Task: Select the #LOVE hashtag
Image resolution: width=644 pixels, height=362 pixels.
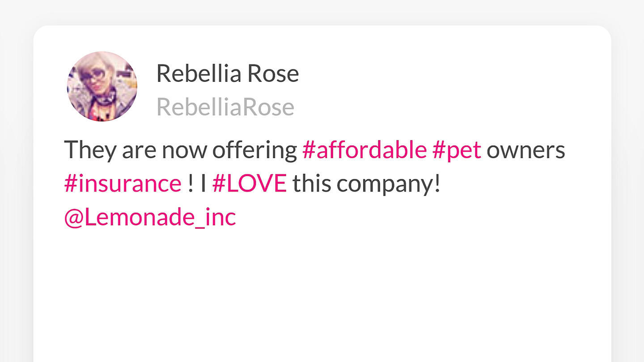Action: pyautogui.click(x=249, y=184)
